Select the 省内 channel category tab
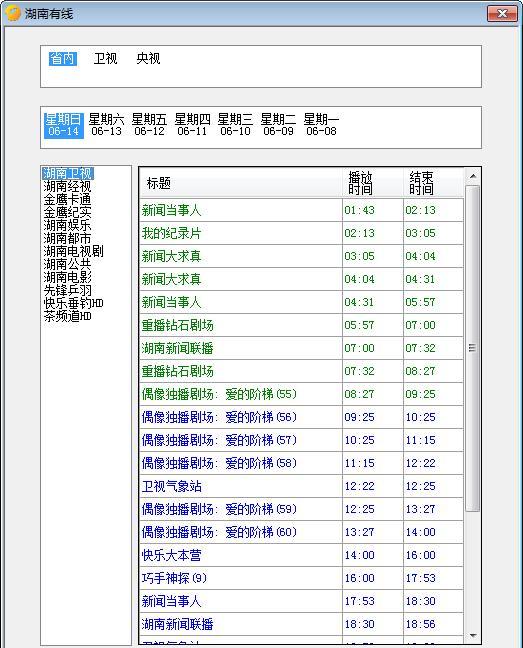 63,59
